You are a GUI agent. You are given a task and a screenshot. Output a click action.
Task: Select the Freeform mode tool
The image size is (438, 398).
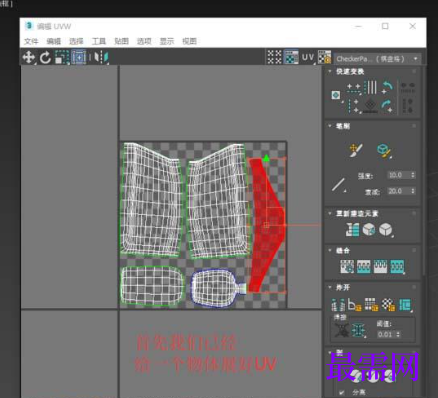[x=79, y=57]
